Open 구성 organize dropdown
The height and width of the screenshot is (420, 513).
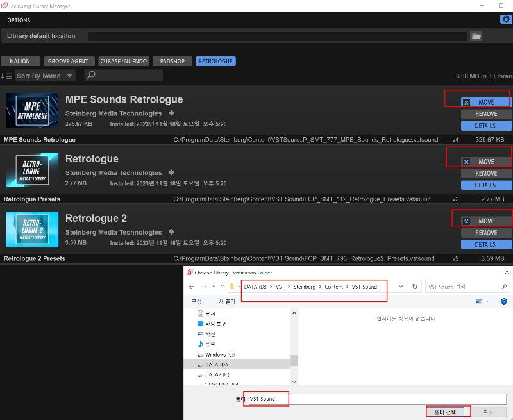point(199,301)
